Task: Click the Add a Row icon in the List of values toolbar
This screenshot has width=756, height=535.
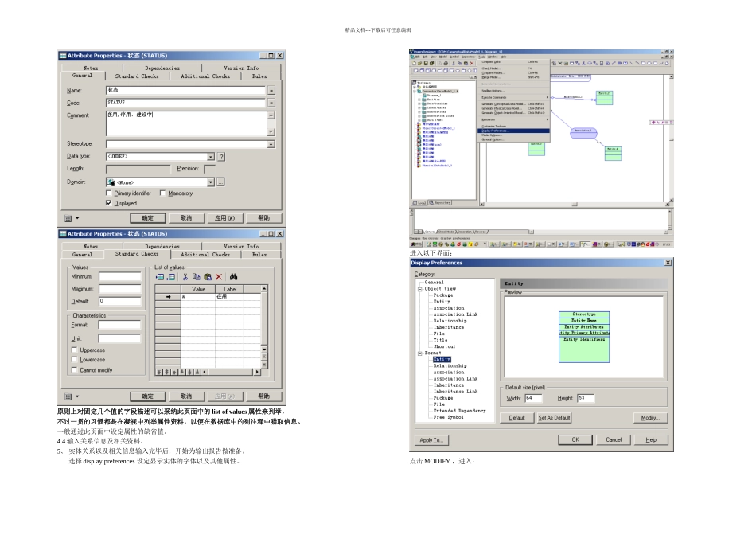Action: click(171, 277)
